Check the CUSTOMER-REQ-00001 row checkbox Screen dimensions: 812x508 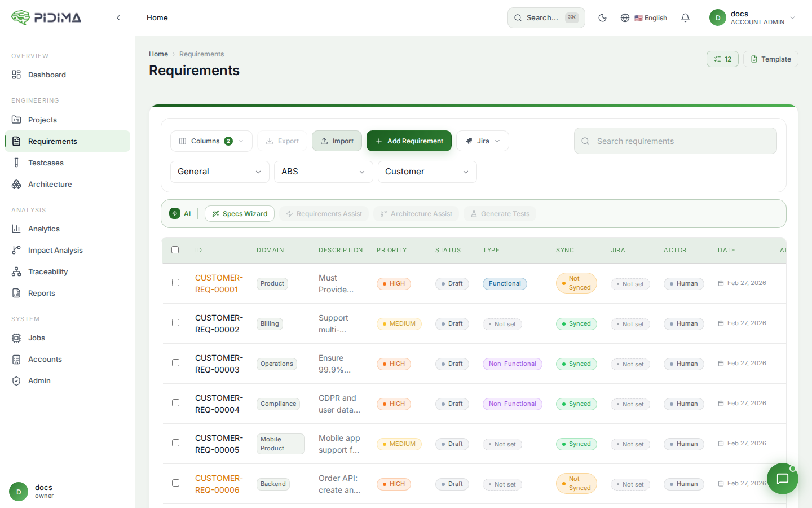[x=176, y=282]
